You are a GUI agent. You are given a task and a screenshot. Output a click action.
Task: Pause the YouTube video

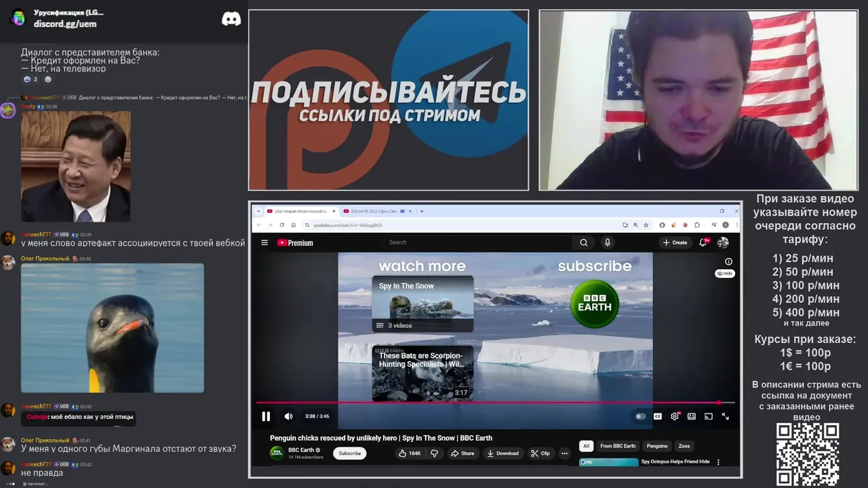(266, 416)
